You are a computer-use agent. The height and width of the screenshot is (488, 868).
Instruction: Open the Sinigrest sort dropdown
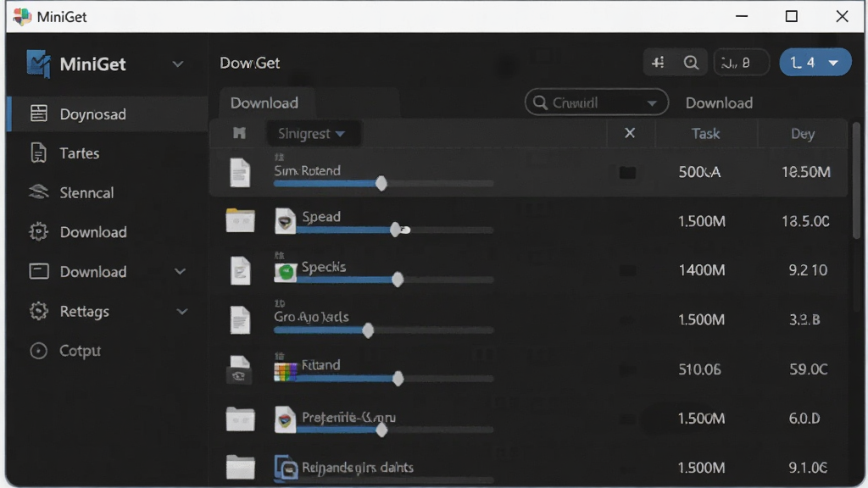point(313,133)
